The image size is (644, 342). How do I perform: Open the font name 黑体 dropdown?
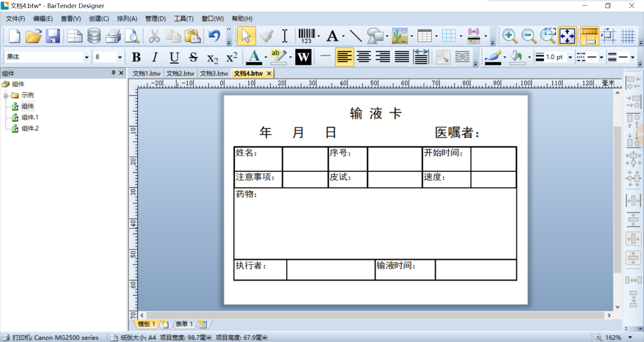87,57
